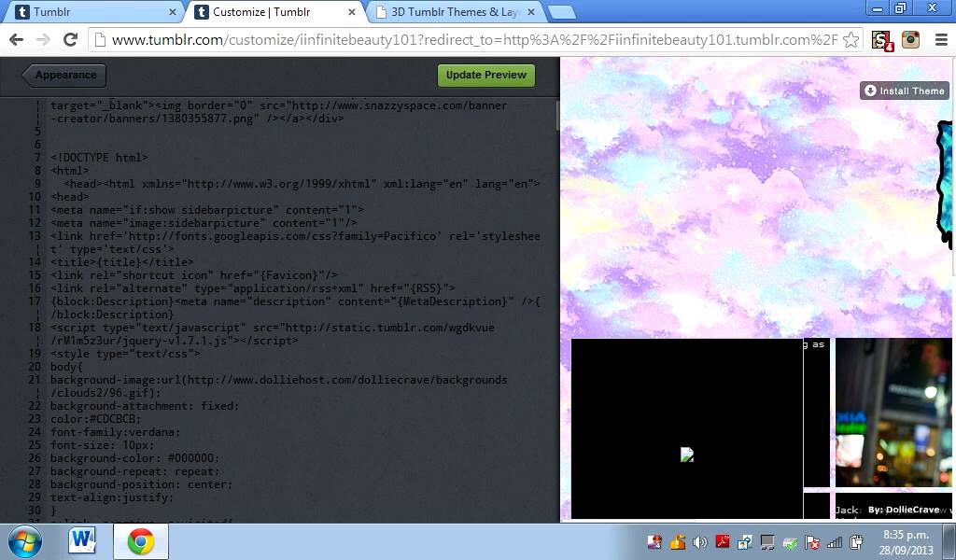Image resolution: width=956 pixels, height=560 pixels.
Task: Open the power plug battery tray icon
Action: tap(856, 542)
